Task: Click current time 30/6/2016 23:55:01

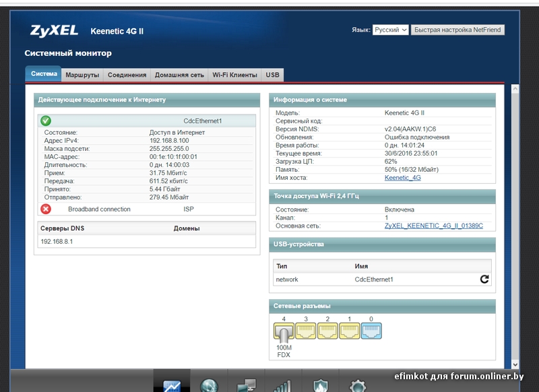Action: click(x=411, y=153)
